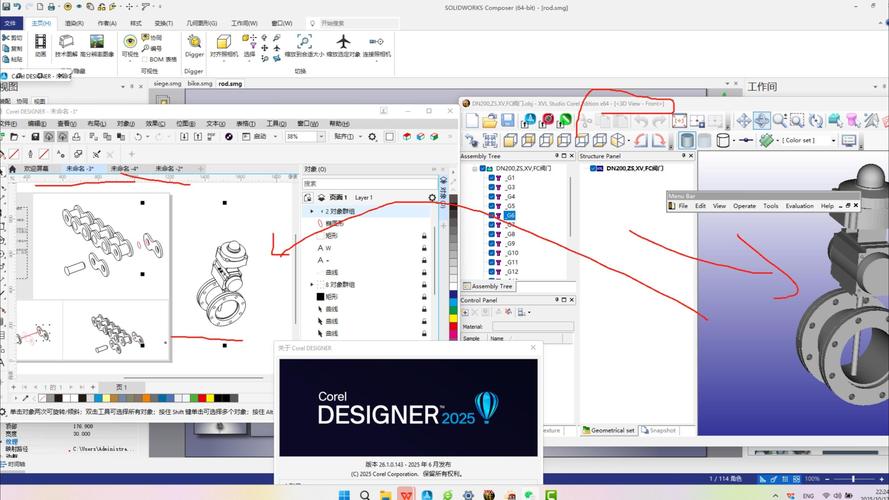Expand the 2-object group in Objects docker
889x500 pixels.
coord(311,211)
